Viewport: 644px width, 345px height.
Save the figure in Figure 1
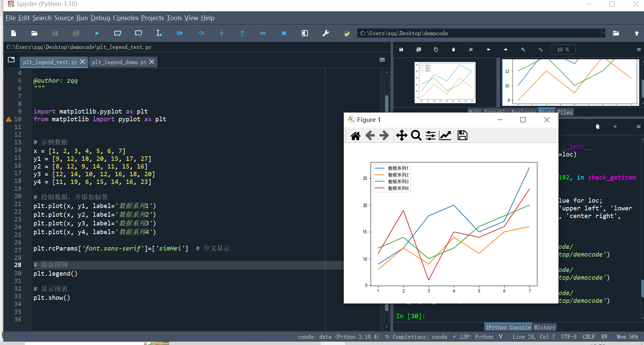pos(463,136)
